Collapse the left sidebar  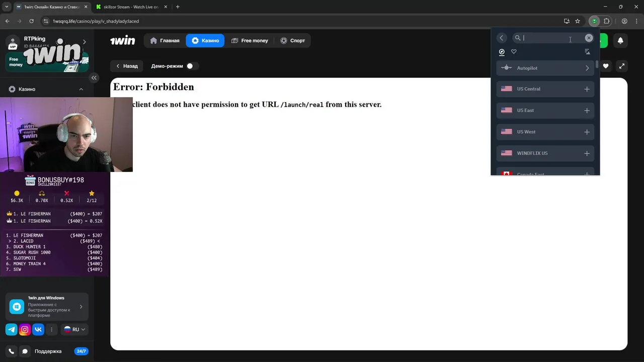coord(94,77)
